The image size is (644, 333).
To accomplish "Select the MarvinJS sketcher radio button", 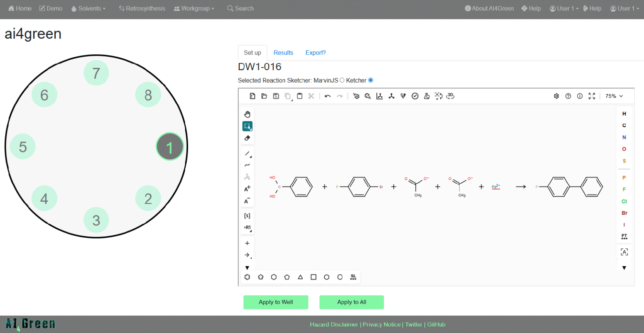I will click(342, 80).
